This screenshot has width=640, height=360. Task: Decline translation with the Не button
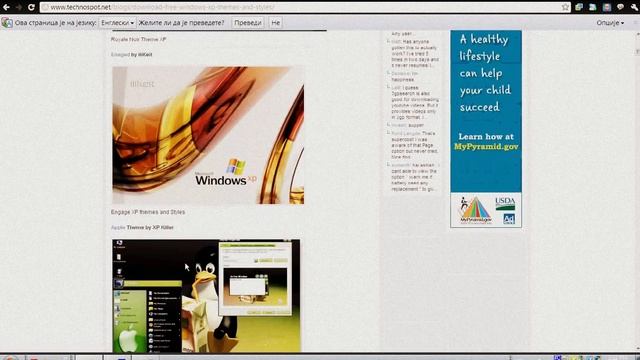[276, 23]
